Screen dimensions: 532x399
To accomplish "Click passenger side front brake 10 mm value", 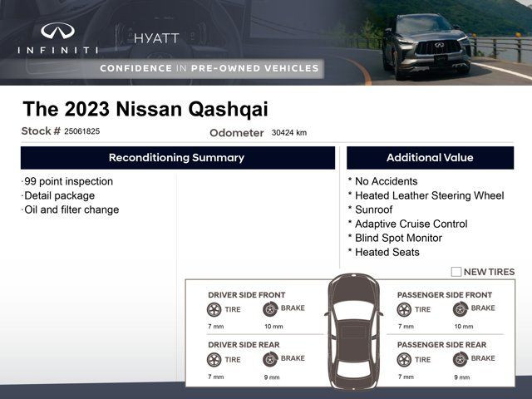I will (464, 327).
